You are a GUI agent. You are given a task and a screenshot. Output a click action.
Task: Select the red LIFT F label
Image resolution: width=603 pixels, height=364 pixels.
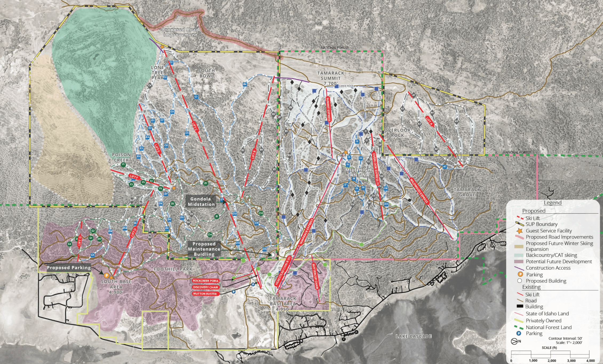tap(134, 176)
